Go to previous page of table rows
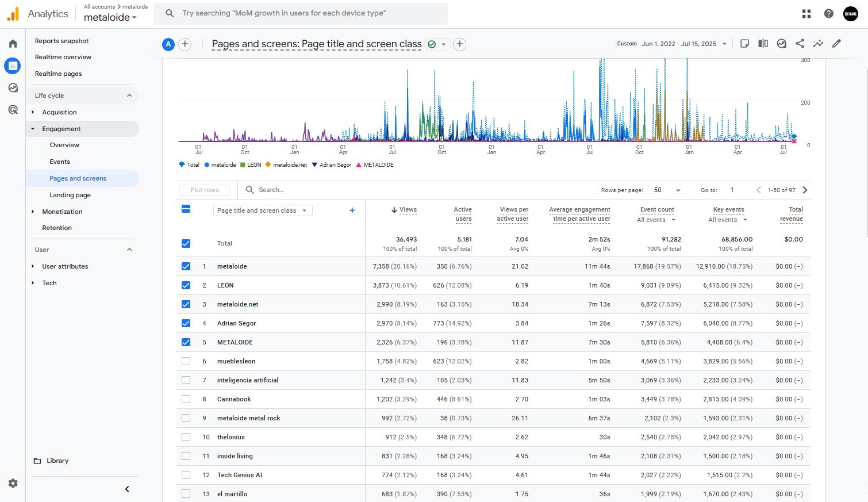Image resolution: width=868 pixels, height=502 pixels. click(759, 190)
